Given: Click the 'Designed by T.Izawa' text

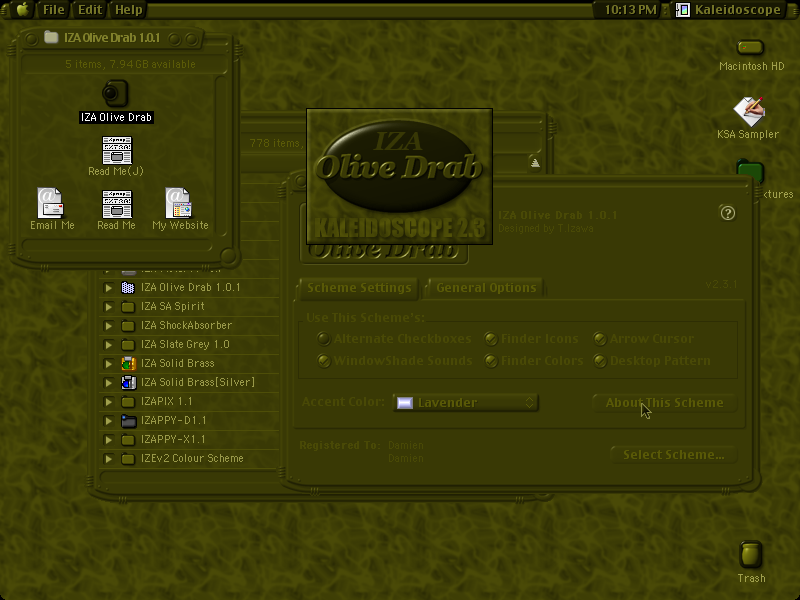Looking at the screenshot, I should pyautogui.click(x=545, y=229).
